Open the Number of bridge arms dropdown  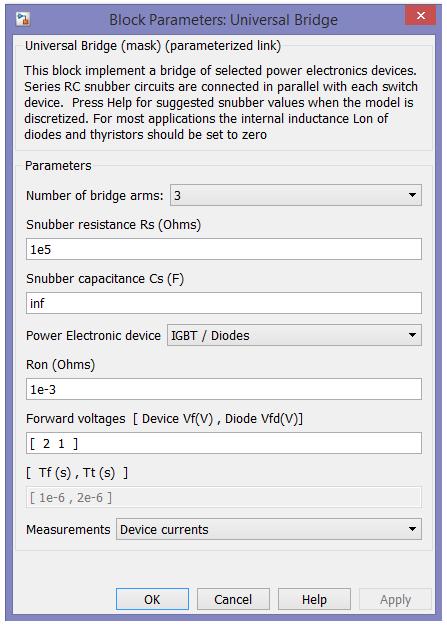point(296,195)
